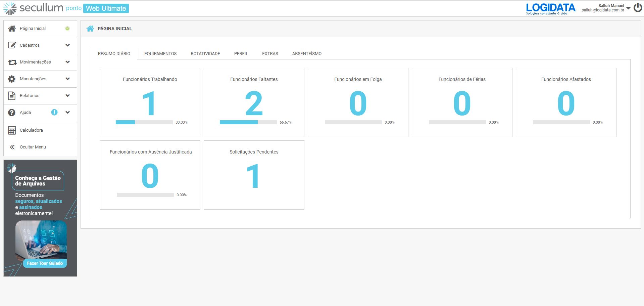The image size is (644, 306).
Task: Click the Funcionários Faltantes progress bar
Action: tap(248, 122)
